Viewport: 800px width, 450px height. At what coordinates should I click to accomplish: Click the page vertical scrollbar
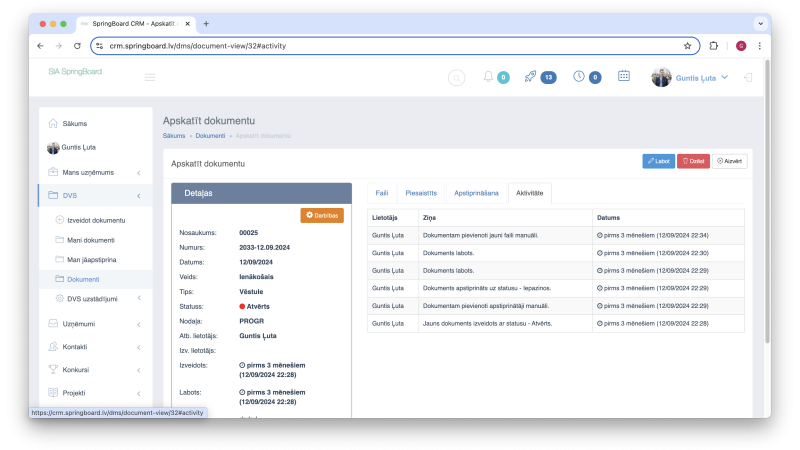tap(767, 202)
